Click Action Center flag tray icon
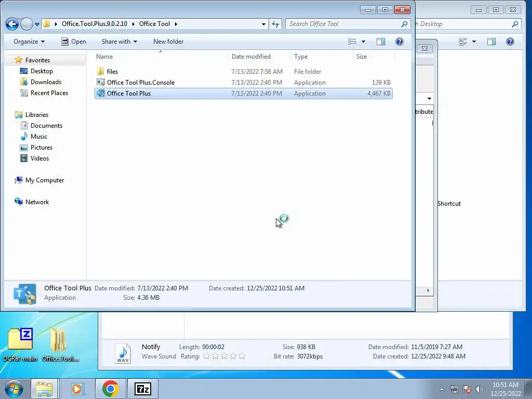The height and width of the screenshot is (399, 532). [x=467, y=389]
